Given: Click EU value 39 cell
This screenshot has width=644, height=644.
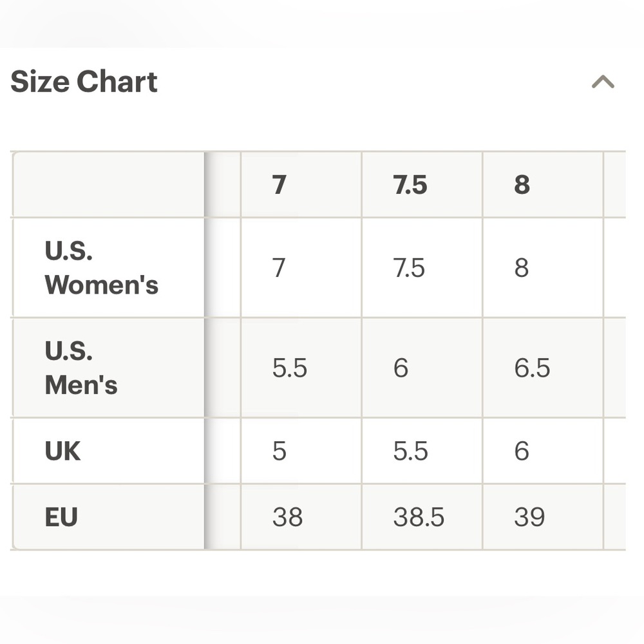Looking at the screenshot, I should pos(542,516).
